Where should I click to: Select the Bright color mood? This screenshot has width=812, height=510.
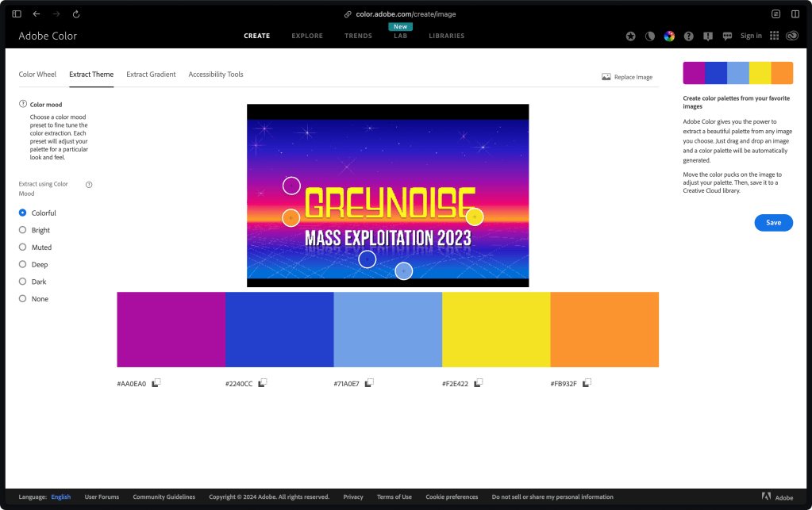coord(23,230)
